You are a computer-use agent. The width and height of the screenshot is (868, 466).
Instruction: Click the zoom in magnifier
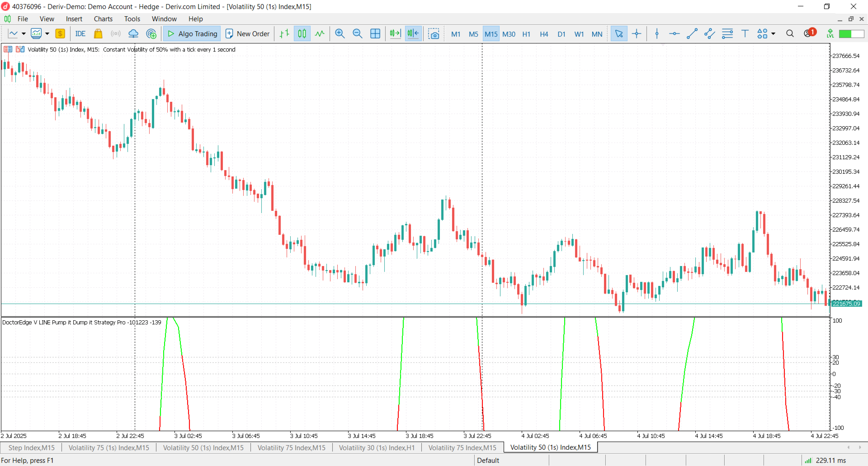pyautogui.click(x=340, y=34)
